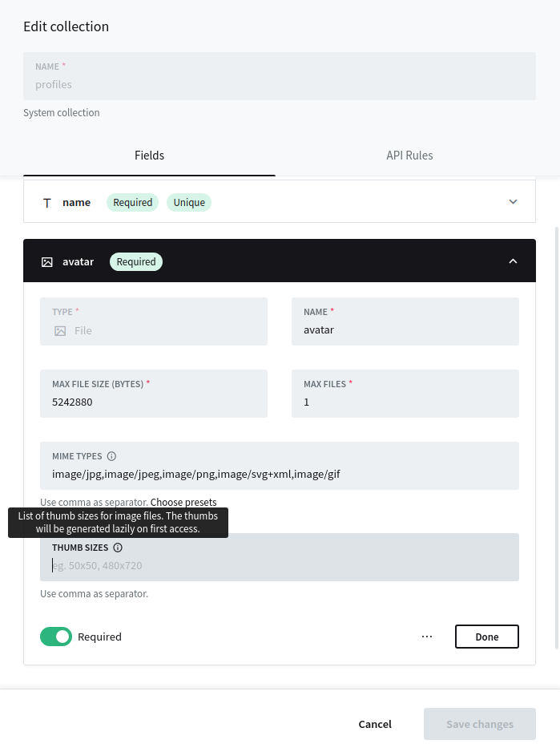
Task: Click the Unique badge on the name field
Action: click(189, 202)
